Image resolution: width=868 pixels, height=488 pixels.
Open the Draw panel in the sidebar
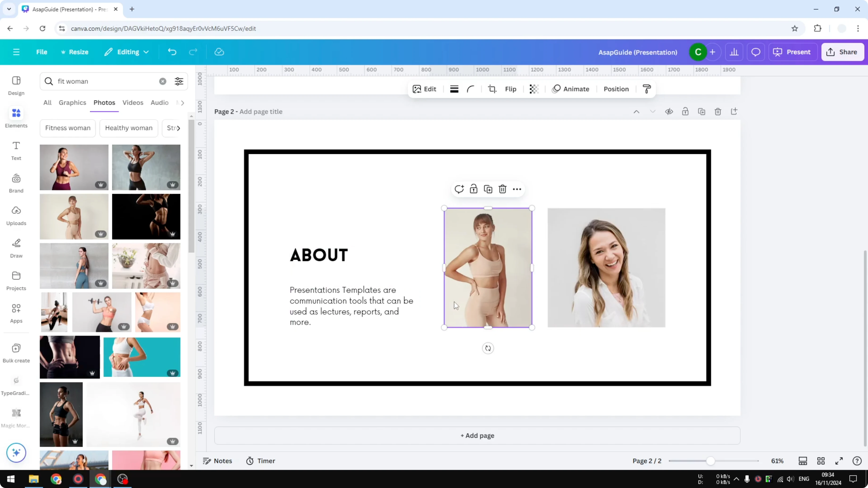pyautogui.click(x=16, y=248)
